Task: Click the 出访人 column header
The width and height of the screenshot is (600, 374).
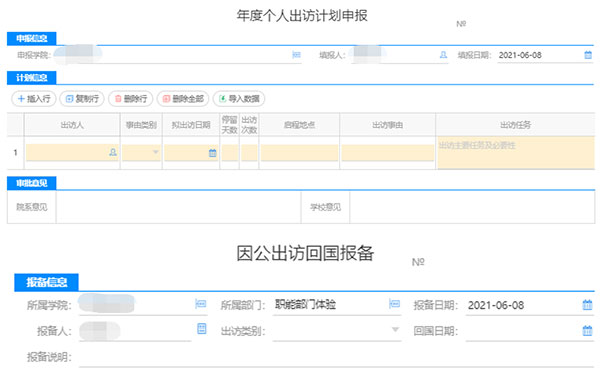Action: (x=72, y=125)
